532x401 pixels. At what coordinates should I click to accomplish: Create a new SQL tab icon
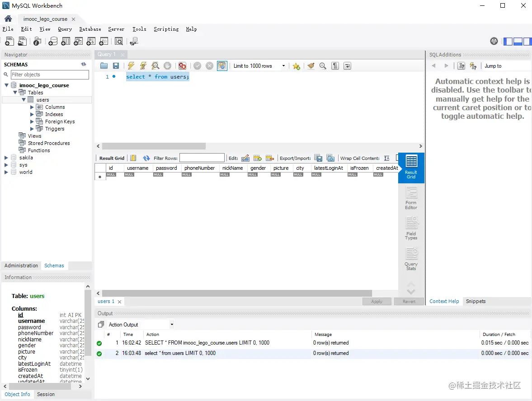pyautogui.click(x=9, y=42)
